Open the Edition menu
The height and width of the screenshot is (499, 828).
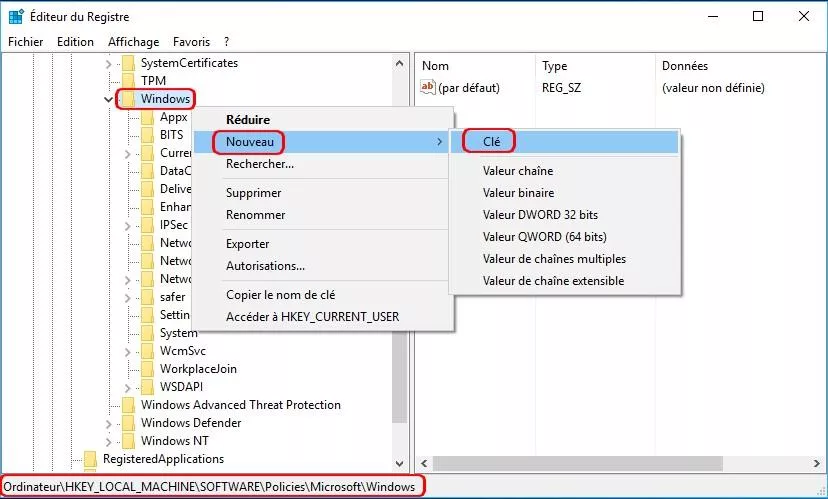click(x=75, y=42)
